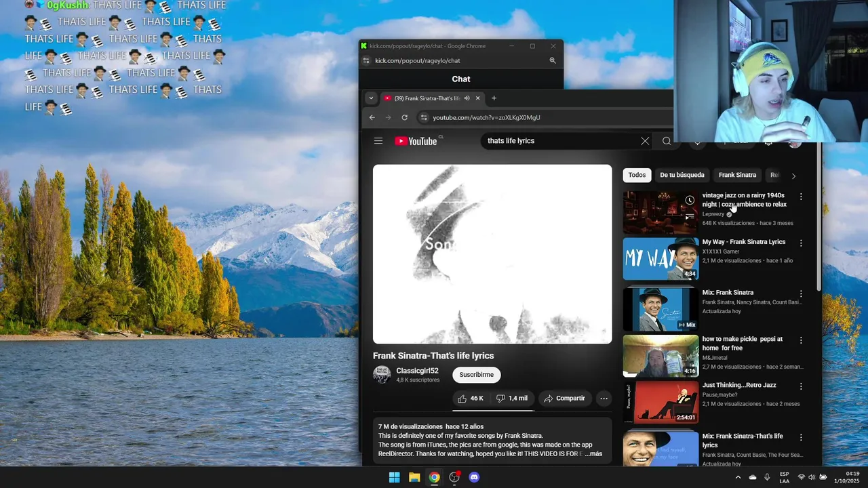Click the X1X1X1 Gamer channel name

[721, 251]
